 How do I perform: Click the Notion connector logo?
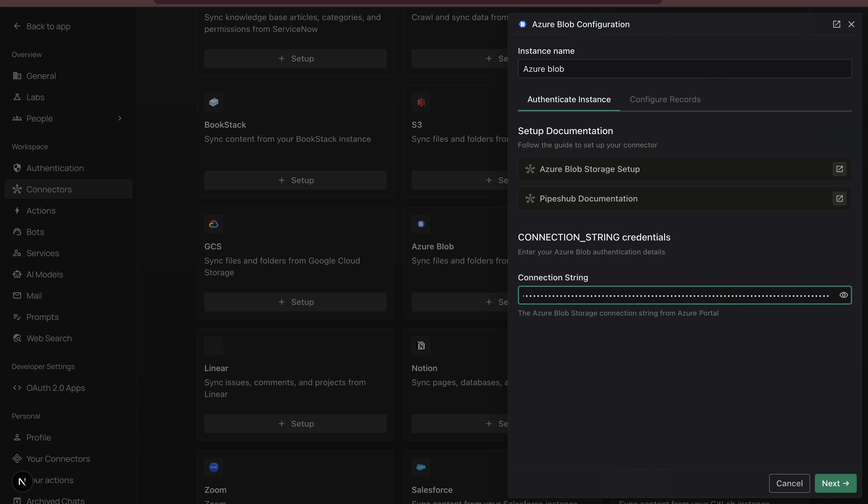tap(420, 345)
